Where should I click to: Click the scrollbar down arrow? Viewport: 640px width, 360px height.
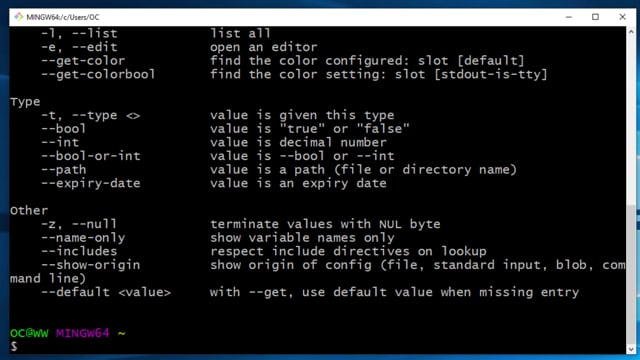click(x=631, y=349)
